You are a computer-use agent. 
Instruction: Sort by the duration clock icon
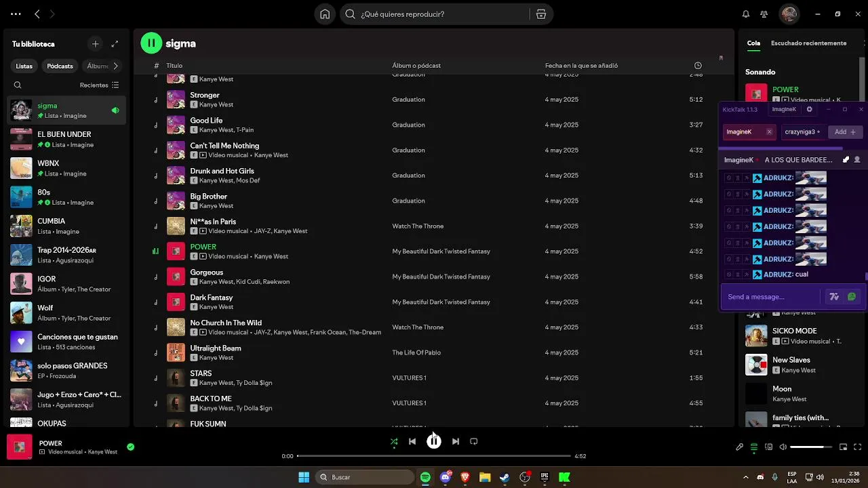click(698, 66)
